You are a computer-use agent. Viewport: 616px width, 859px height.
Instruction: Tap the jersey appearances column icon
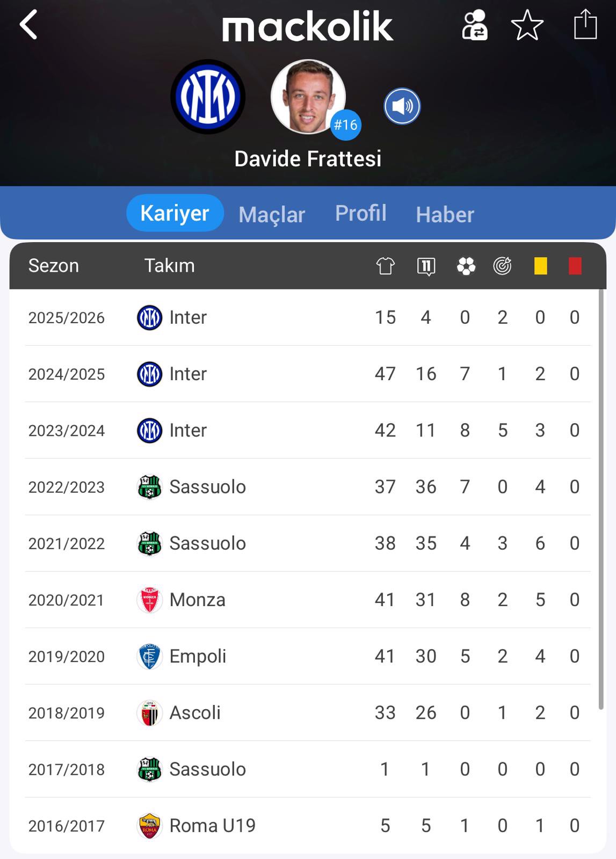tap(385, 266)
